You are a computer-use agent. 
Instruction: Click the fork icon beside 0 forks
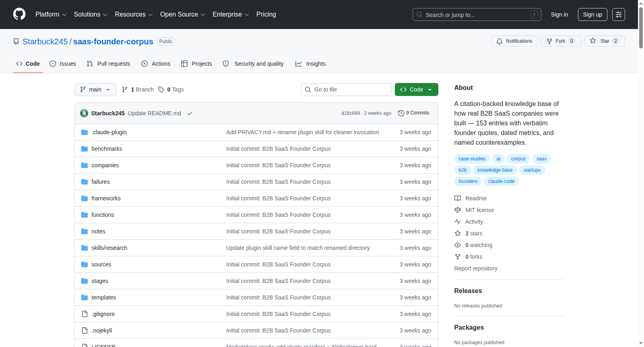click(458, 257)
